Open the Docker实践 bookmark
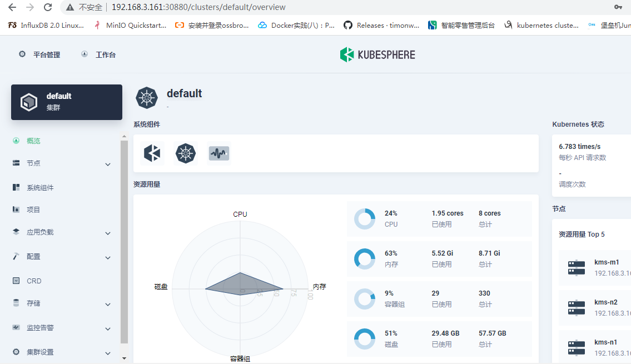Screen dimensions: 631x364 296,26
